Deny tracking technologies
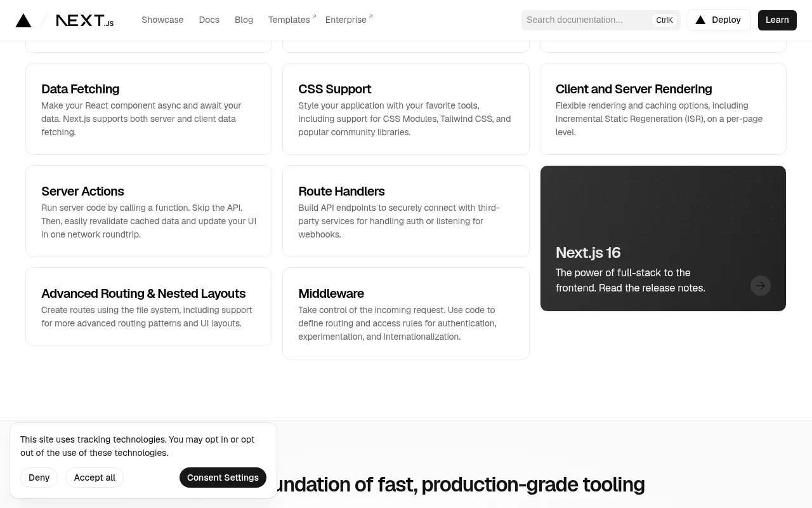The width and height of the screenshot is (812, 508). click(39, 478)
